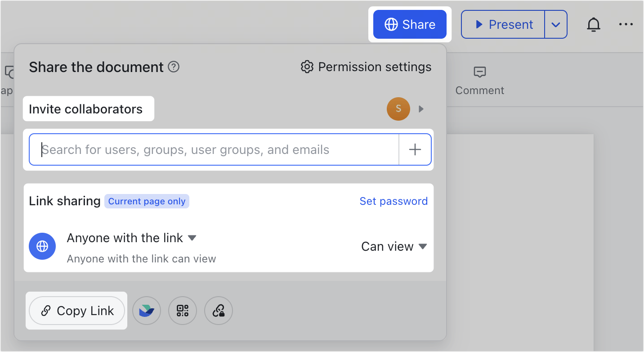Open Permission settings
Viewport: 644px width, 352px height.
[x=366, y=67]
